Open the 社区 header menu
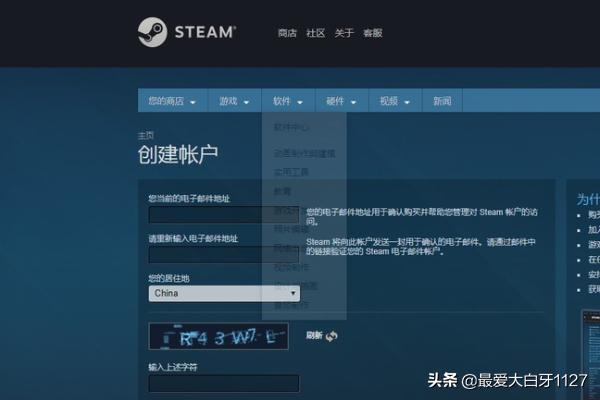 (x=315, y=33)
